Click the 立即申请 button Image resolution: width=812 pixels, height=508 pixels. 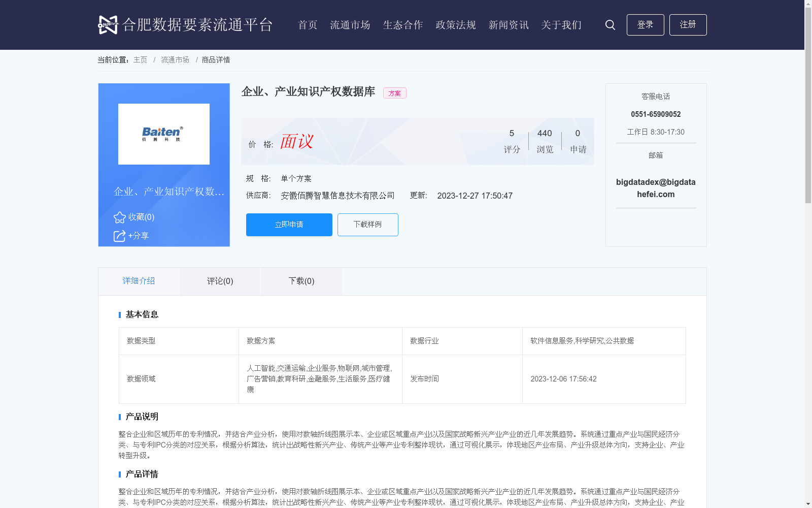[289, 225]
